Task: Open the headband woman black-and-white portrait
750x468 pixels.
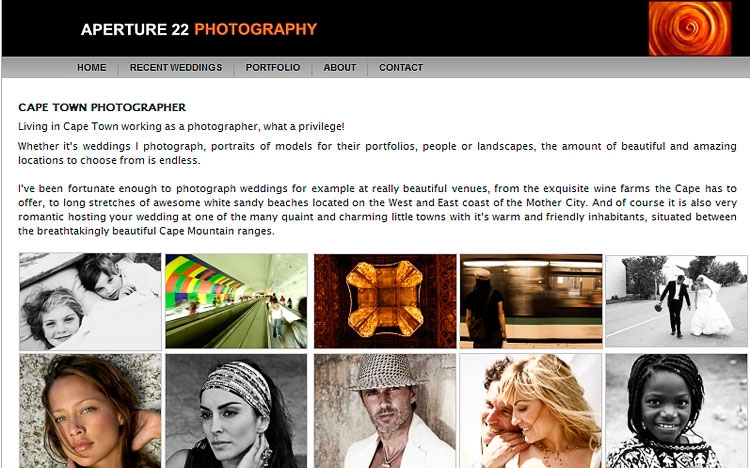Action: [x=236, y=411]
